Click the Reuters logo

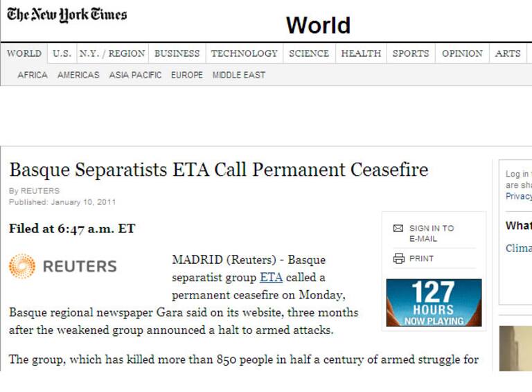[x=63, y=267]
